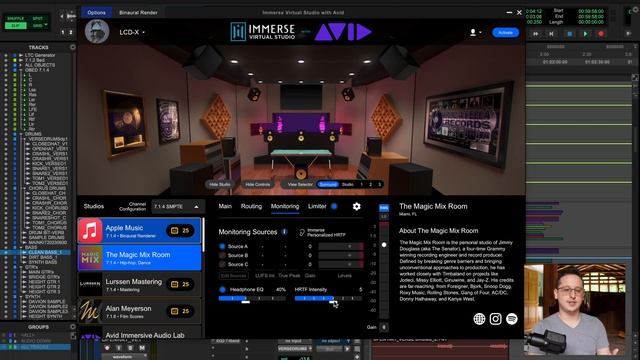Click the Hide Controls button
The height and width of the screenshot is (360, 640).
[258, 184]
